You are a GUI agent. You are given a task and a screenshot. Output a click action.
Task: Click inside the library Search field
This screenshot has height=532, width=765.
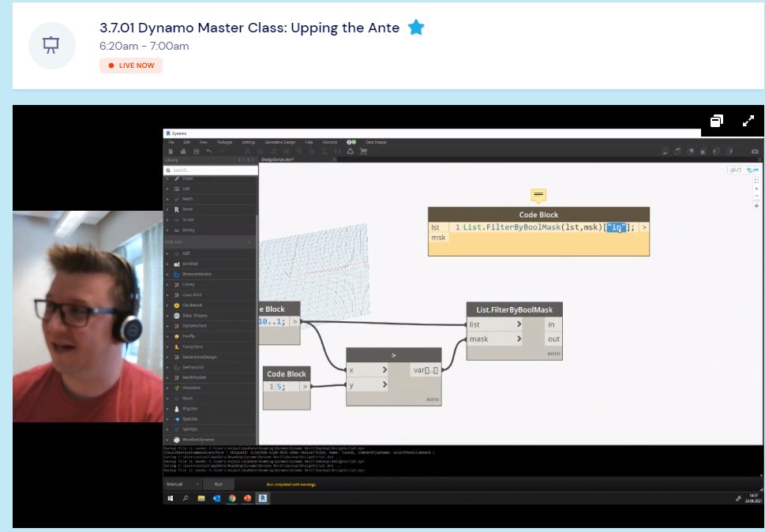[x=211, y=170]
